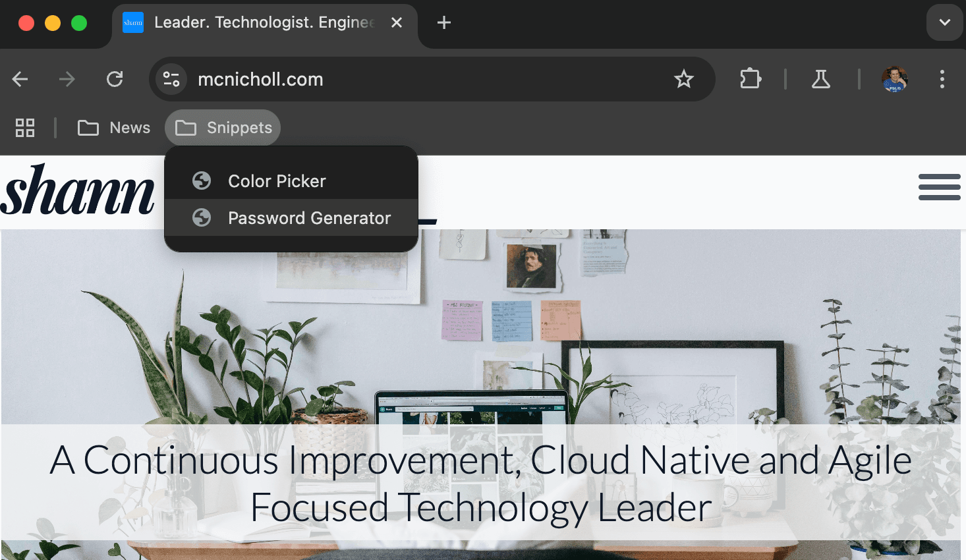Reload the mcnicholl.com page
Screen dimensions: 966x560
115,80
